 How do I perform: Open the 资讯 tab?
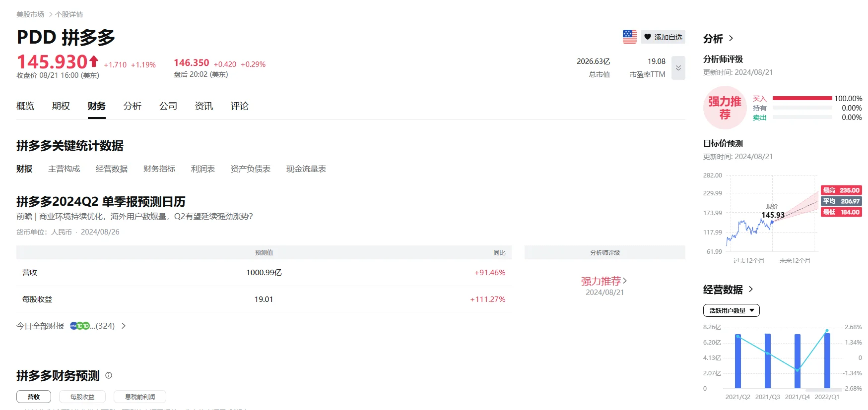(x=204, y=106)
